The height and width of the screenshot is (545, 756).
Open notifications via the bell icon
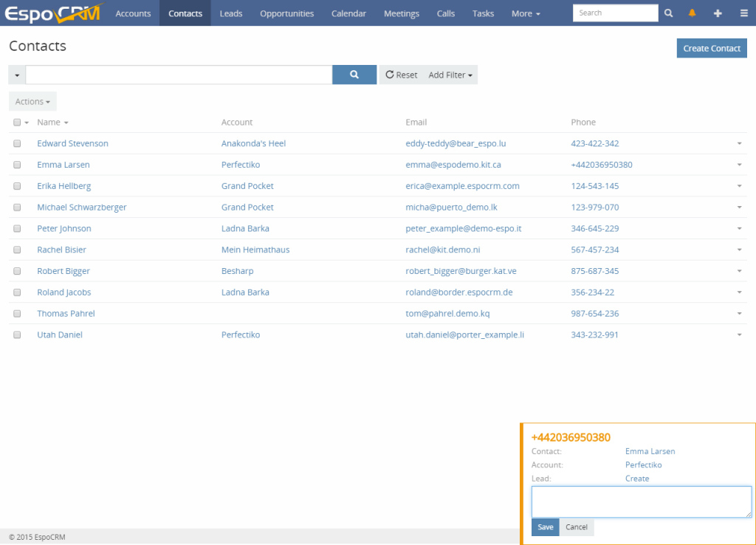pyautogui.click(x=692, y=13)
